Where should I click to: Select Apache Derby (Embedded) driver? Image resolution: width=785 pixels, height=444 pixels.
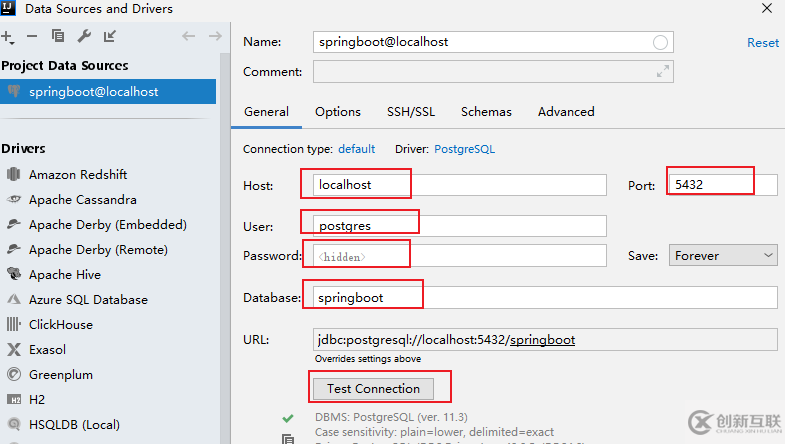pos(108,224)
